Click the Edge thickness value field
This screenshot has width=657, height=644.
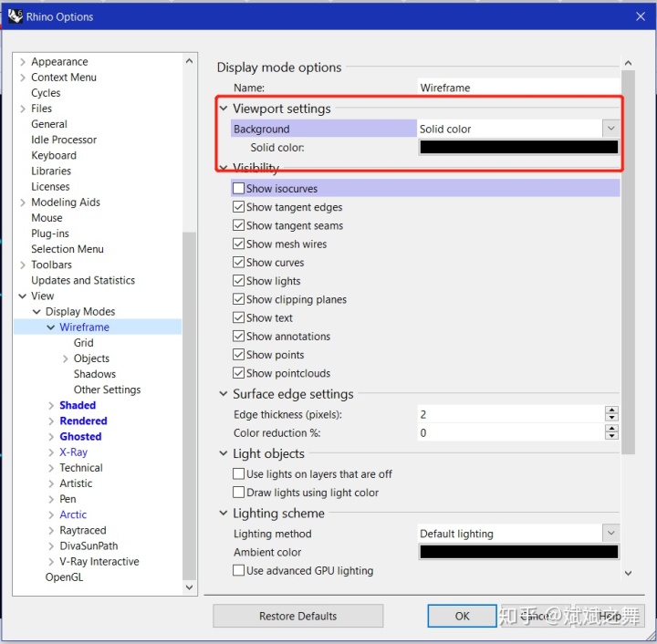pos(511,414)
